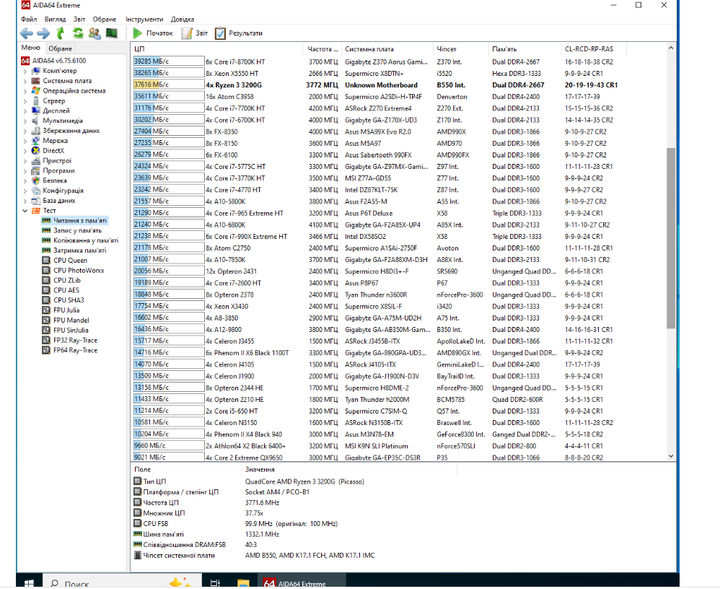The width and height of the screenshot is (720, 589).
Task: Switch to the Обране sidebar tab
Action: pos(60,48)
